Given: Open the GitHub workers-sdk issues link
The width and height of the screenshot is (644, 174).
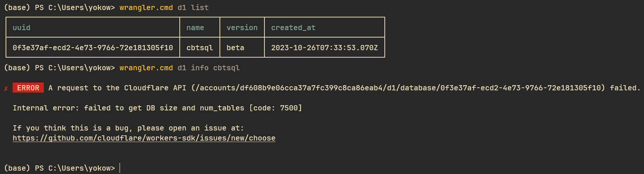Looking at the screenshot, I should [x=144, y=138].
